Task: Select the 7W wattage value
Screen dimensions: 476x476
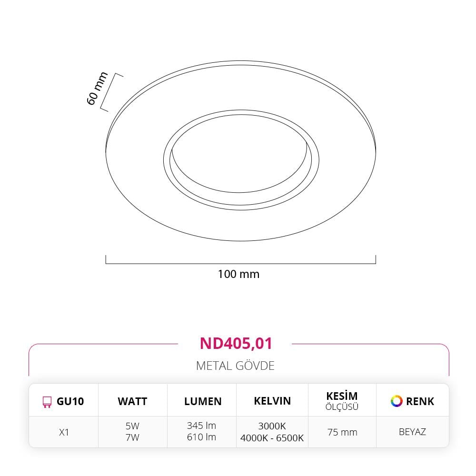Action: (x=132, y=437)
